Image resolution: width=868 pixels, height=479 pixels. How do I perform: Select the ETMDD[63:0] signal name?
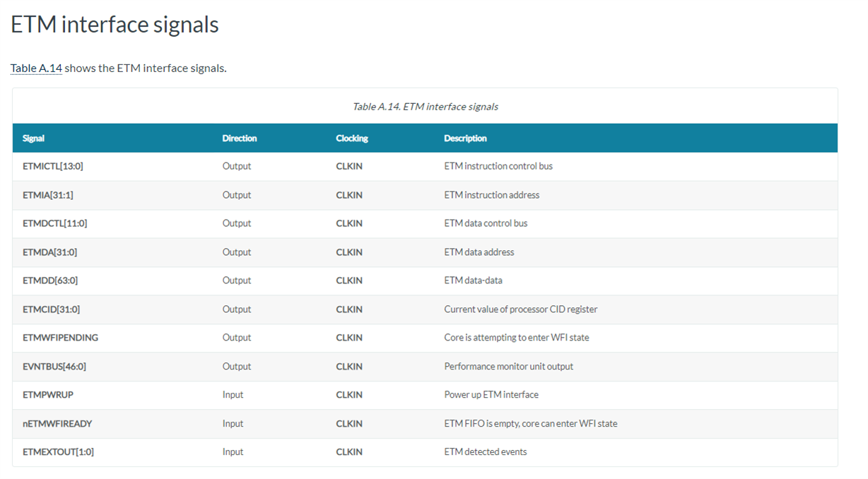pos(50,280)
